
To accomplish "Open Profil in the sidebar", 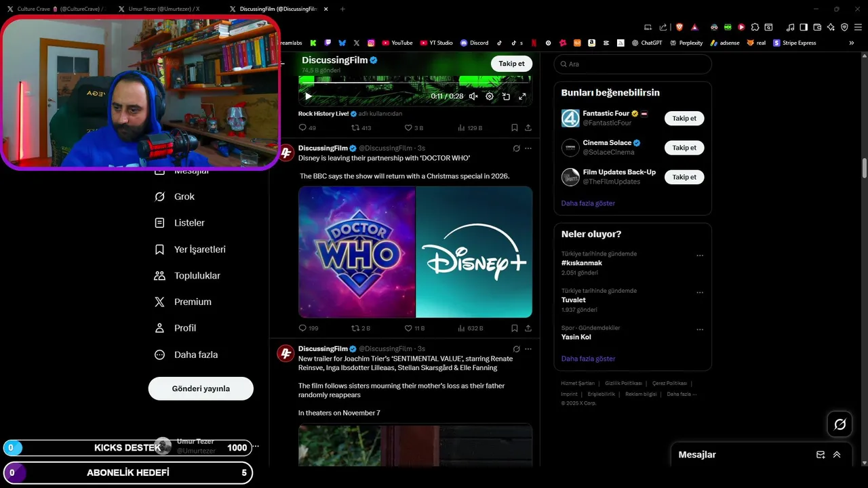I will point(176,328).
